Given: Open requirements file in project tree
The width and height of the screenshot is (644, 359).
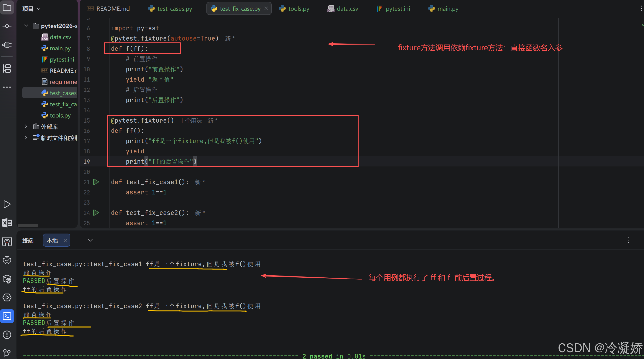Looking at the screenshot, I should [x=59, y=82].
